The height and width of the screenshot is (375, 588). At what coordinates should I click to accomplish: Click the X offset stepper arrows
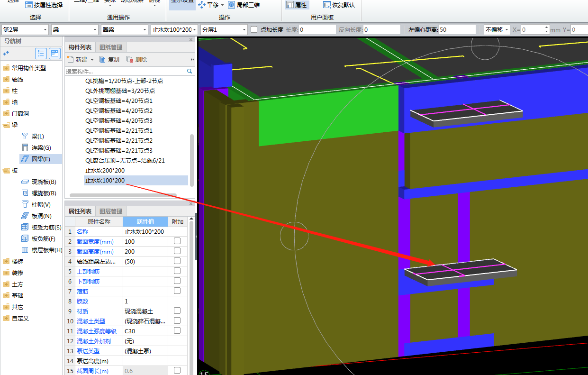[x=547, y=29]
